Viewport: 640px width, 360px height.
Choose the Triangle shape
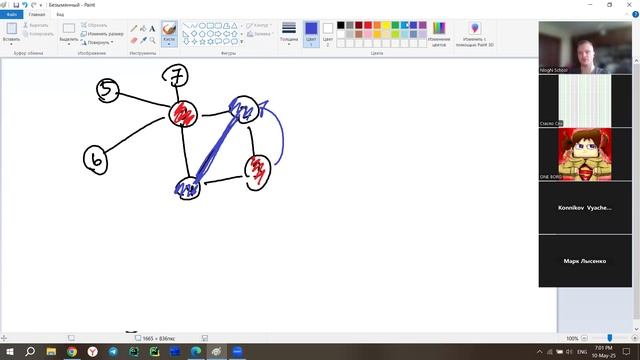(x=234, y=26)
